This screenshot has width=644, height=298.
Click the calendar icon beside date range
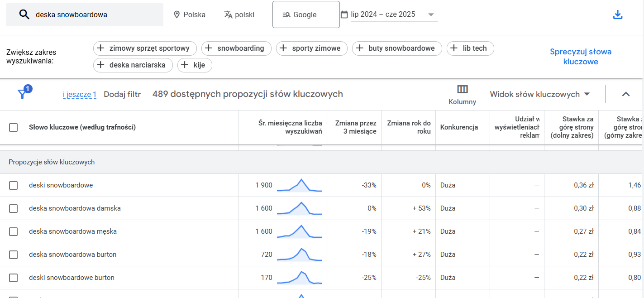coord(344,14)
